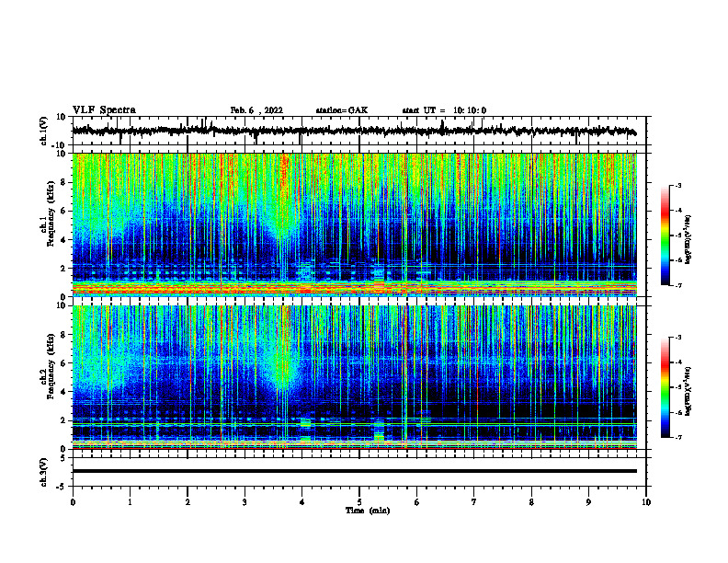This screenshot has width=728, height=563.
Task: Click the ch.1 spectrogram panel
Action: pyautogui.click(x=354, y=224)
